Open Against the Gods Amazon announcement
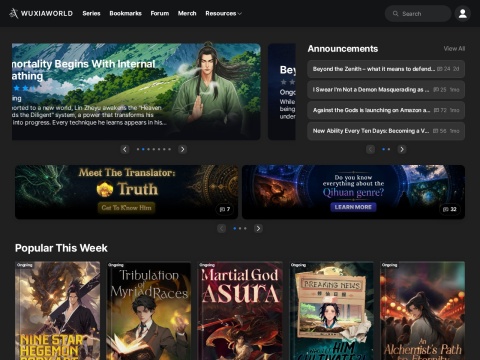Image resolution: width=480 pixels, height=360 pixels. coord(386,110)
